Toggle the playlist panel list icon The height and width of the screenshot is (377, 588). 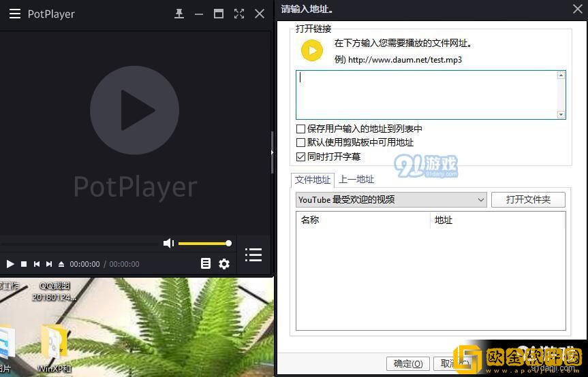tap(253, 255)
